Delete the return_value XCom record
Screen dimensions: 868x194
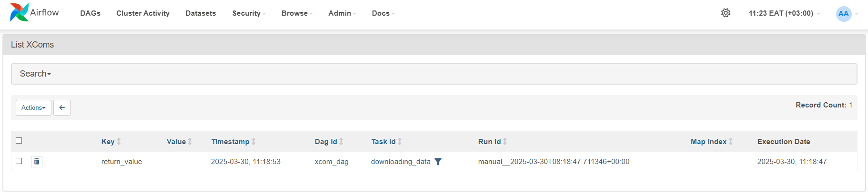point(37,162)
